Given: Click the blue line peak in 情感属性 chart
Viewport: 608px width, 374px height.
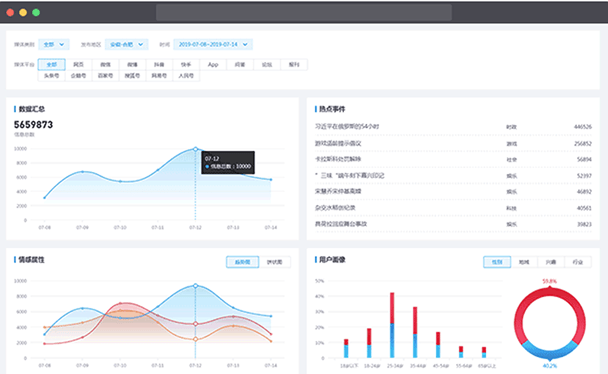Looking at the screenshot, I should [195, 286].
